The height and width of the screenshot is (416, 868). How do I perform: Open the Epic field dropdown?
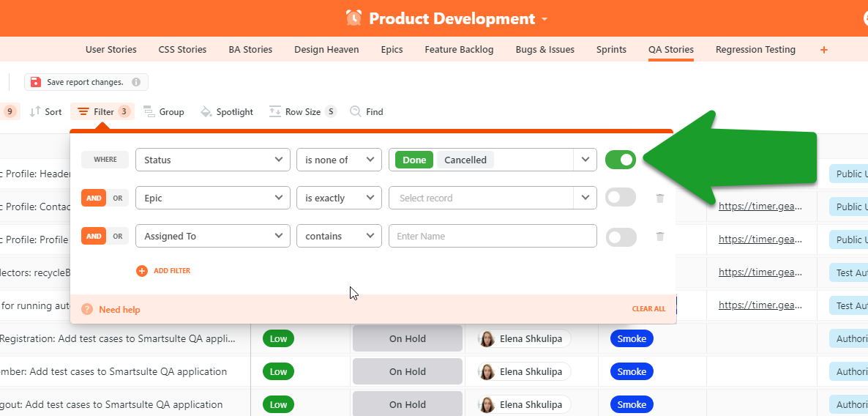(212, 198)
